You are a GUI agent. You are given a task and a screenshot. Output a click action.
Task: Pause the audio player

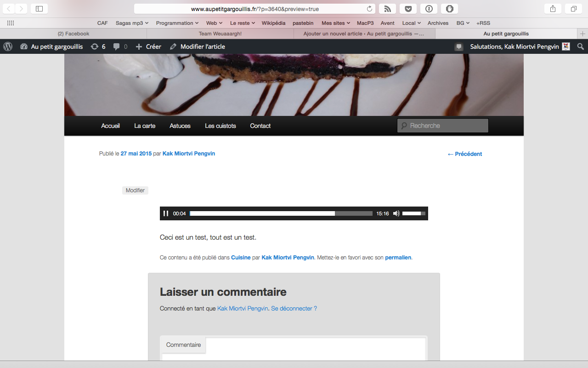[166, 213]
